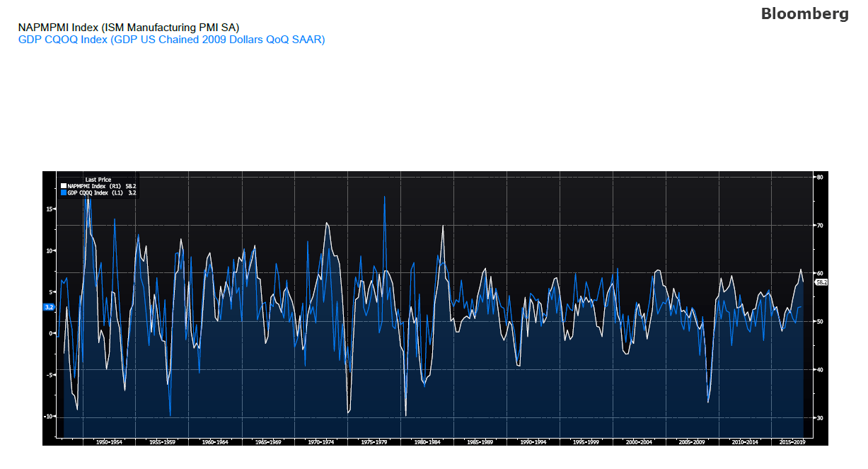Select the 2015-2019 date range label
This screenshot has width=868, height=469.
click(794, 441)
